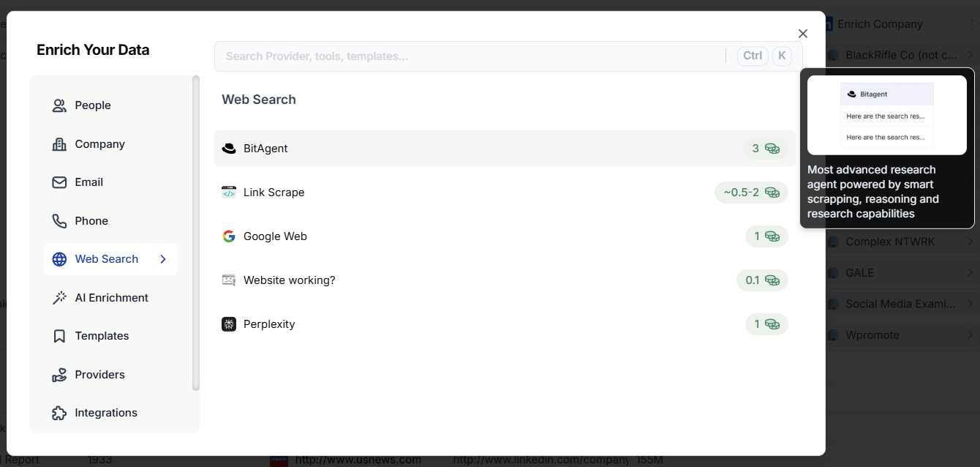
Task: Expand the Social Media Exami... row chevron
Action: [970, 304]
